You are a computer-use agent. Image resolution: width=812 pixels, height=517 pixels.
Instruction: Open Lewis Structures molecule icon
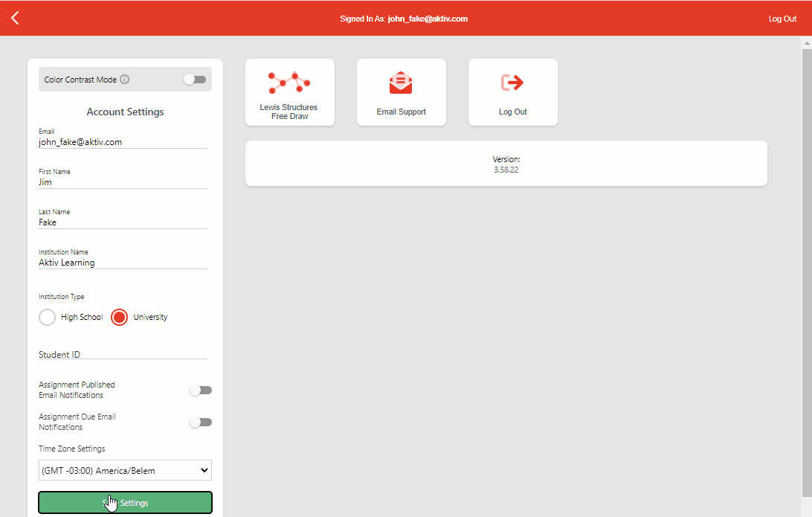click(x=289, y=83)
